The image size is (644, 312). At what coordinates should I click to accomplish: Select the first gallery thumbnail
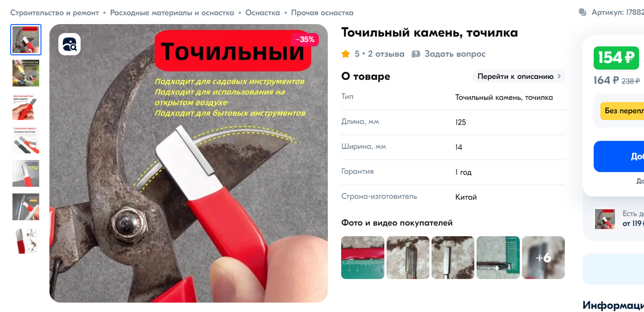(x=26, y=40)
